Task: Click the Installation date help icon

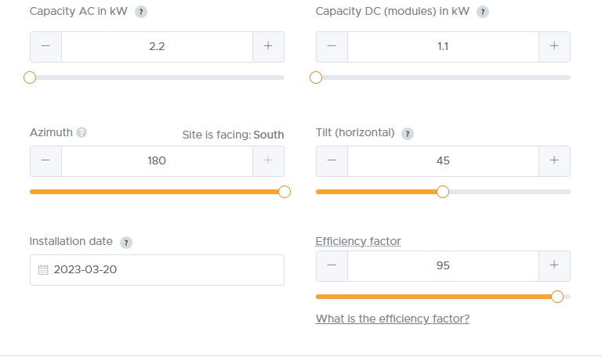Action: tap(126, 243)
